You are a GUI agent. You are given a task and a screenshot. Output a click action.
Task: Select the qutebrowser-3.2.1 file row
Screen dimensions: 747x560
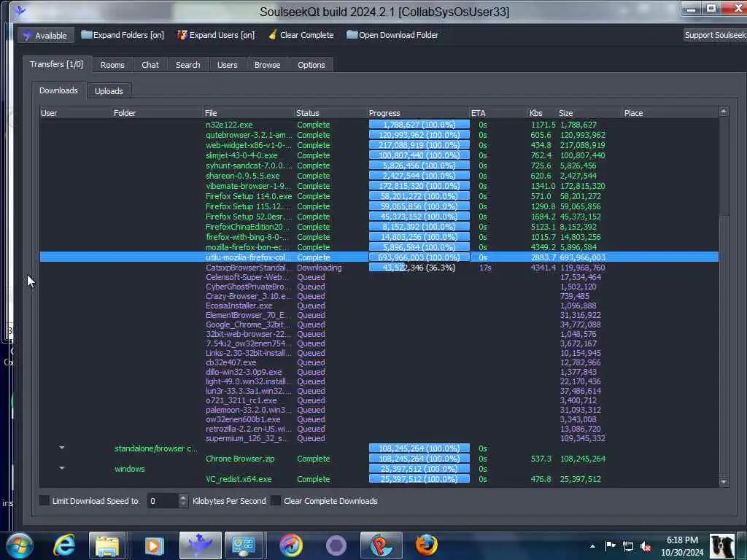coord(379,135)
